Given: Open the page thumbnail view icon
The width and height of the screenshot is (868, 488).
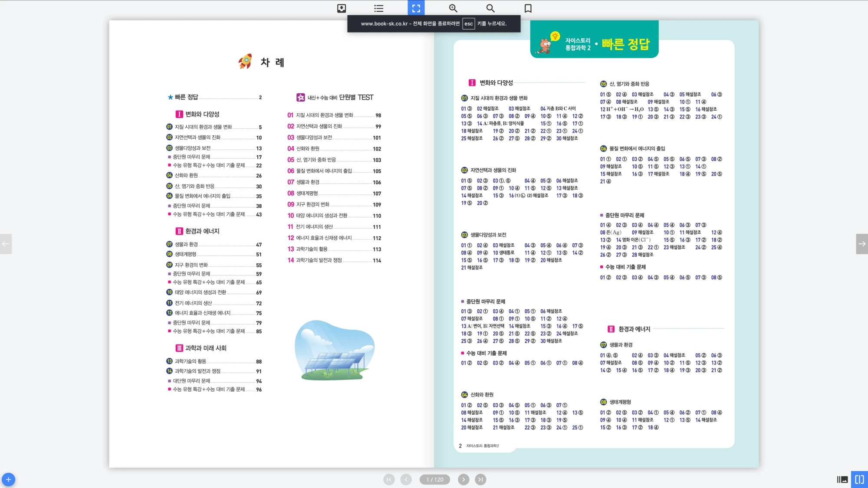Looking at the screenshot, I should 842,479.
